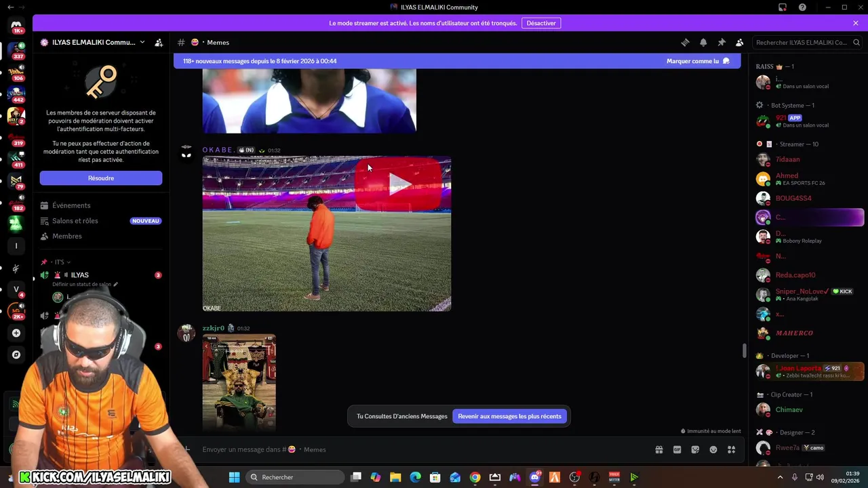Open Windows Start menu

tap(234, 477)
